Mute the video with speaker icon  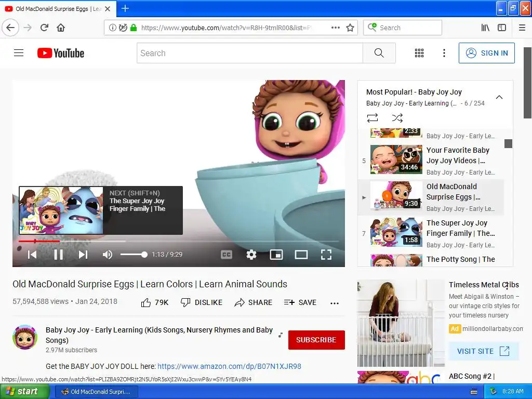click(108, 255)
